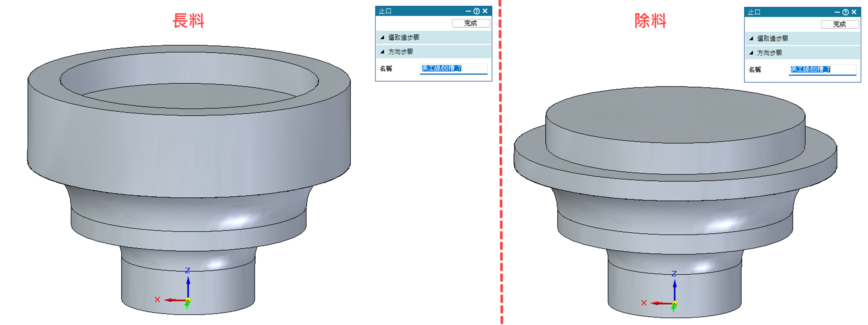The image size is (868, 325).
Task: Collapse 選取邊步驟 section in right dialog
Action: coord(803,38)
